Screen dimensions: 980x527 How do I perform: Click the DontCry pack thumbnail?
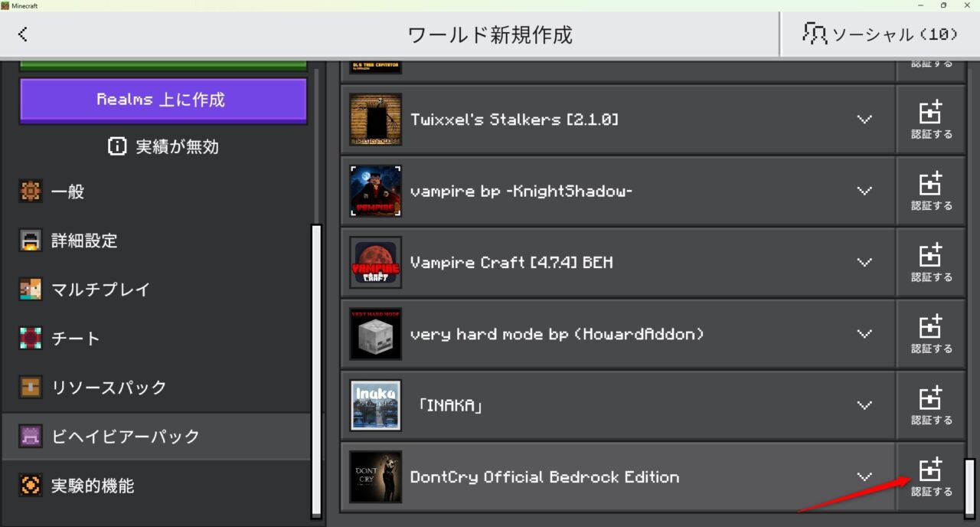375,476
